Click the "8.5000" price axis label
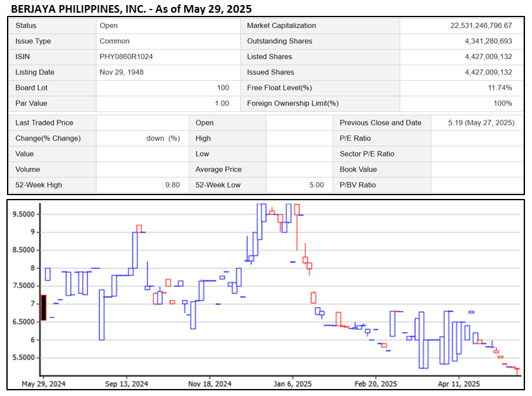 coord(24,250)
